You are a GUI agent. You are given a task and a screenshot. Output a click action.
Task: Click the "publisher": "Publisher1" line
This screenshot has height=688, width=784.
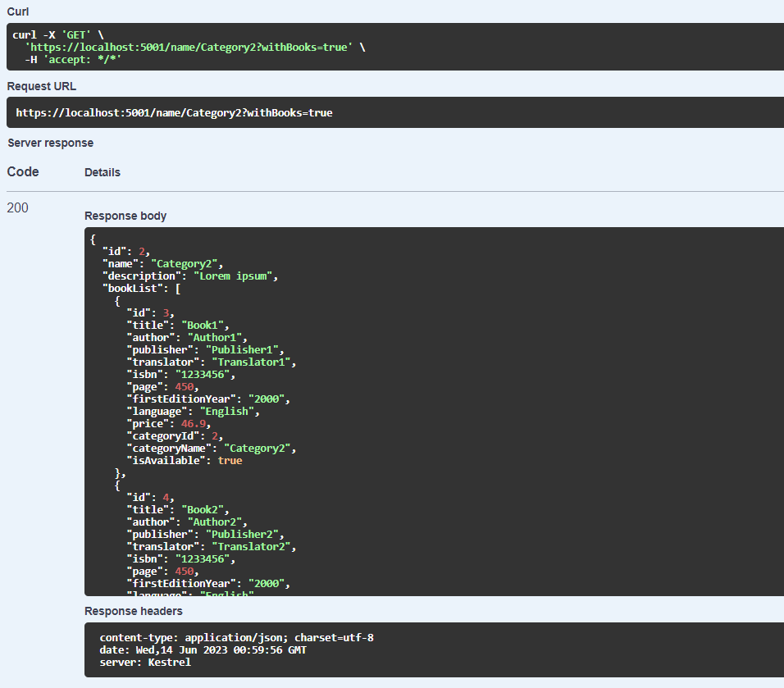[x=206, y=350]
